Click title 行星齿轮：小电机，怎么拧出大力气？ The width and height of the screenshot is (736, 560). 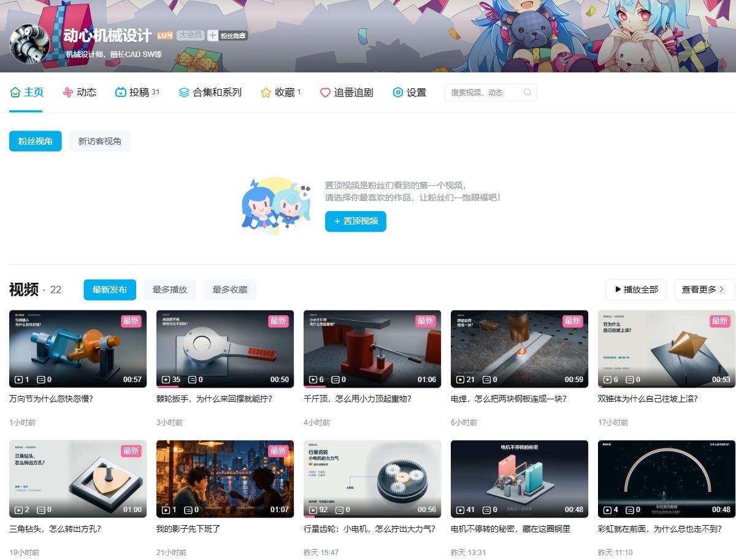(x=370, y=529)
